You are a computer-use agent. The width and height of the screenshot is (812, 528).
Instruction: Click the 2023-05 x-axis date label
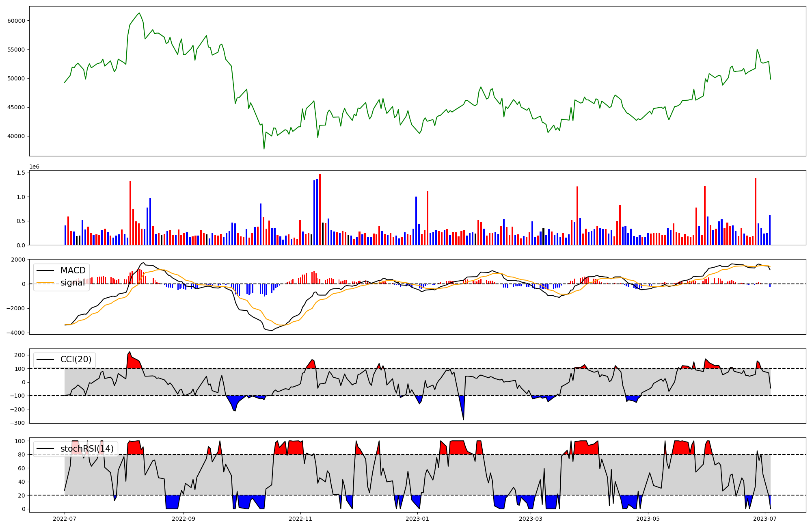pos(648,519)
